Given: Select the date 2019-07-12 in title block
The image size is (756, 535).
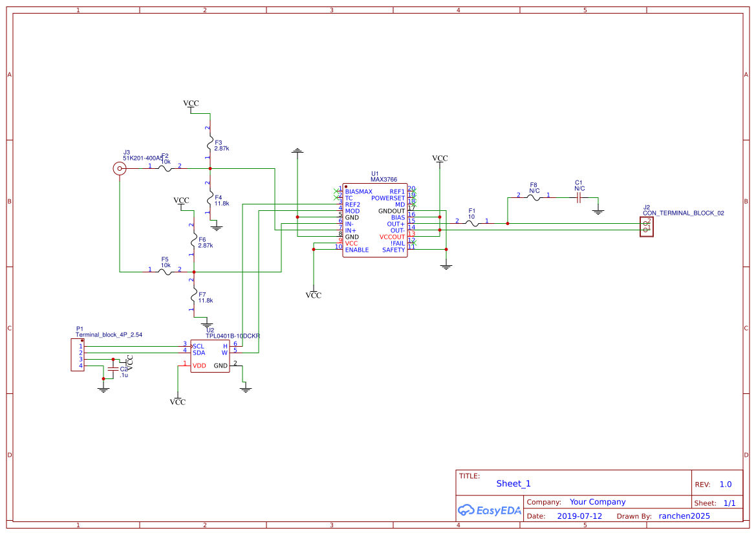Looking at the screenshot, I should [581, 516].
